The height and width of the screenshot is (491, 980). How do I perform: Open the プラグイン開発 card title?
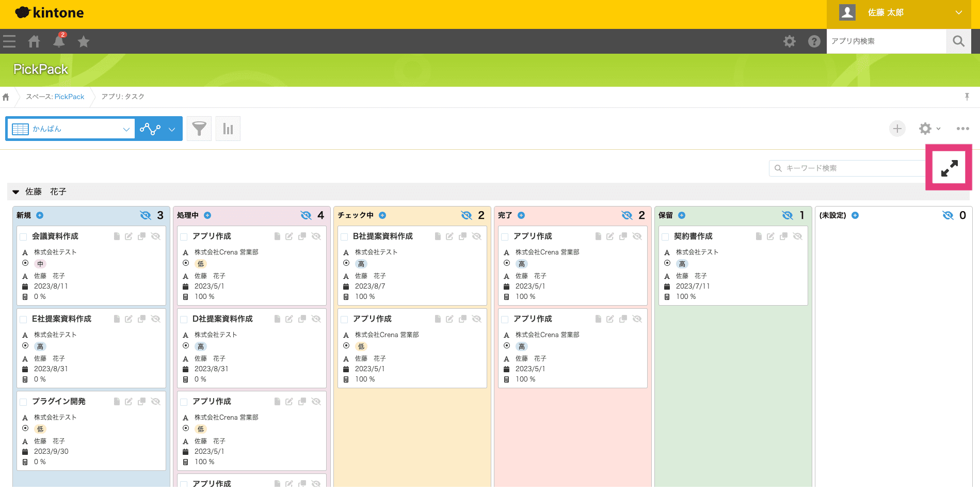[x=59, y=402]
